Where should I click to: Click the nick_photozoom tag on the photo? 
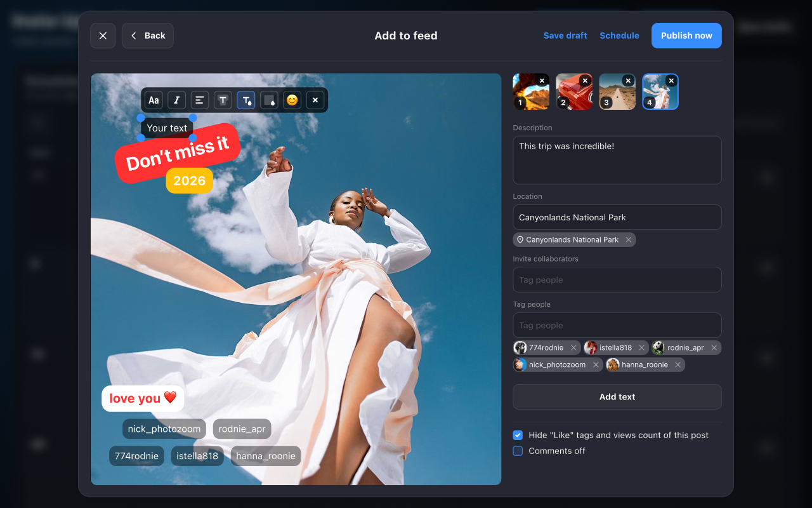164,429
